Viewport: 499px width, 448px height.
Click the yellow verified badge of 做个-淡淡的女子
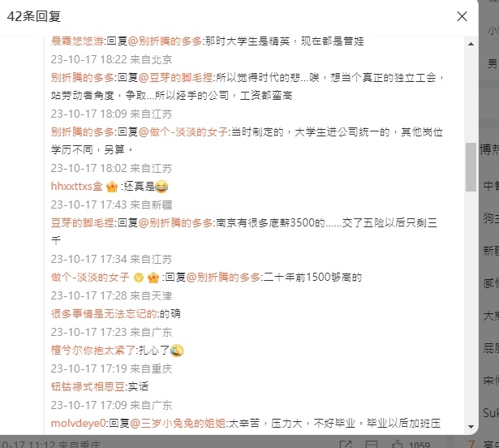(x=139, y=278)
